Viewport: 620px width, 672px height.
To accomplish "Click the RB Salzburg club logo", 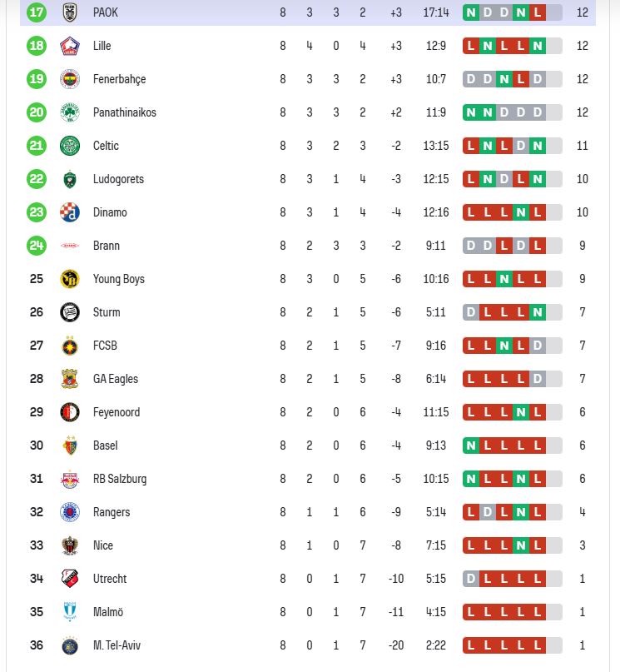I will click(x=70, y=479).
